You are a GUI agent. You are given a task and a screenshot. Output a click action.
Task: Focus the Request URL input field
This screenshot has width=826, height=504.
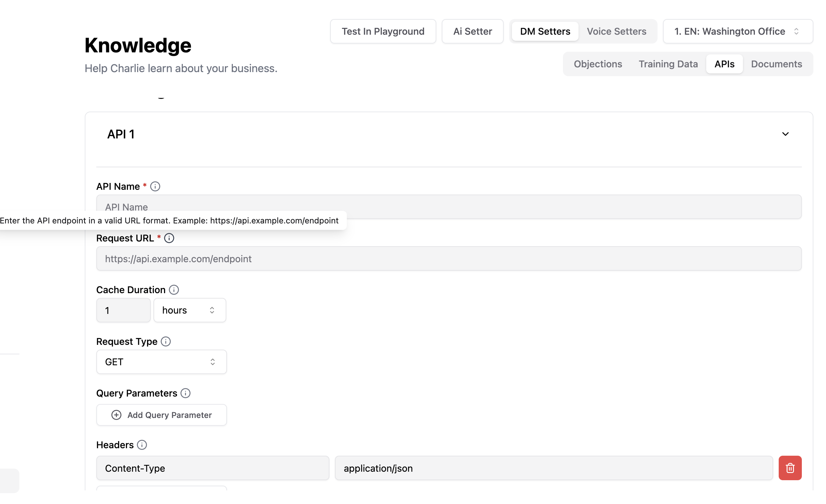(449, 258)
